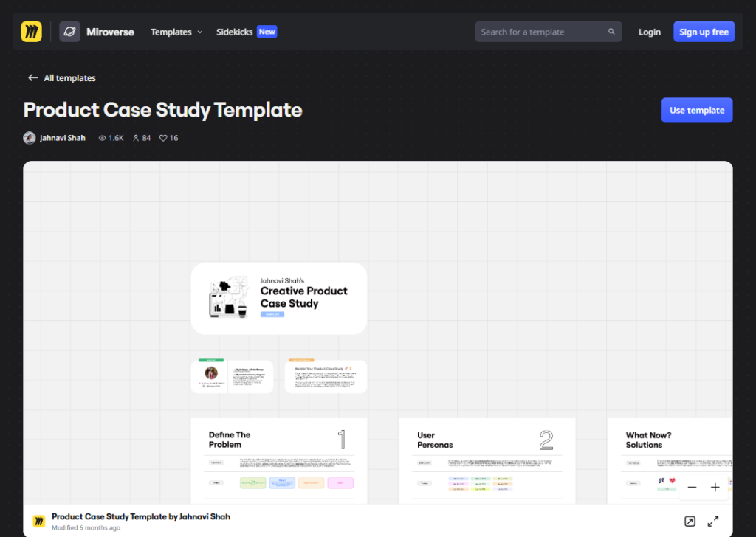756x537 pixels.
Task: Click the number 2 on User Personas frame
Action: pyautogui.click(x=546, y=440)
